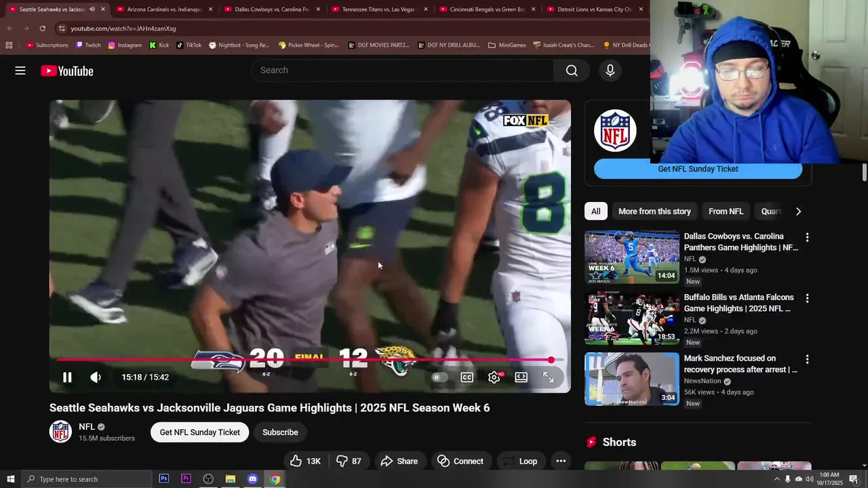Click Get NFL Sunday Ticket under video title
Screen dimensions: 868x488
(x=200, y=432)
